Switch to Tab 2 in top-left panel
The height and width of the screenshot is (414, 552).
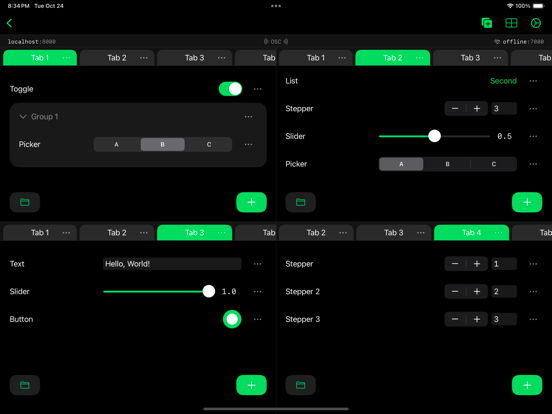click(x=117, y=58)
